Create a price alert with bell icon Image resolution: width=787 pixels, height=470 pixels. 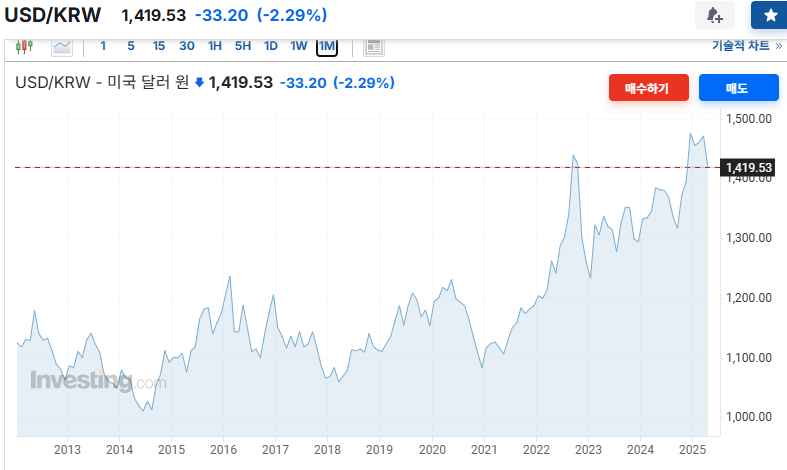(x=715, y=15)
